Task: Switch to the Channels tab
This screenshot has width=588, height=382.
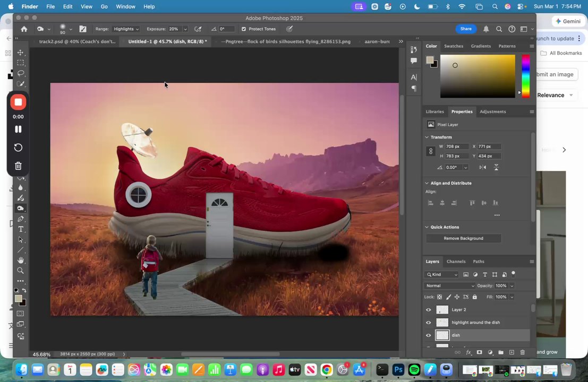Action: coord(456,262)
